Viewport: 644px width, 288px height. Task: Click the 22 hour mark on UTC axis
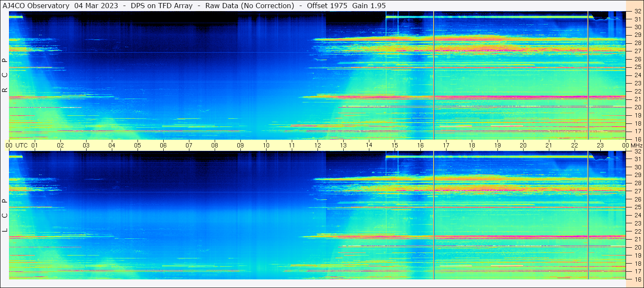click(575, 145)
